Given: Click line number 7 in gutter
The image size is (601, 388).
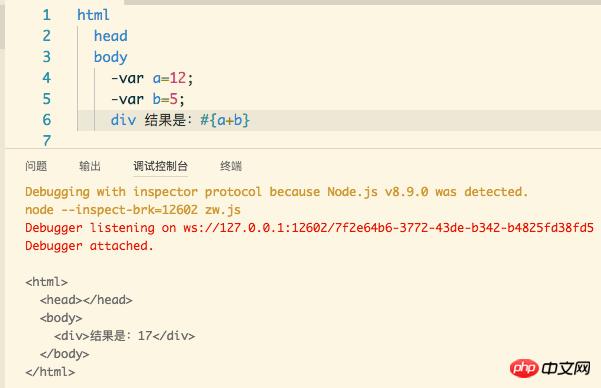Looking at the screenshot, I should click(46, 140).
